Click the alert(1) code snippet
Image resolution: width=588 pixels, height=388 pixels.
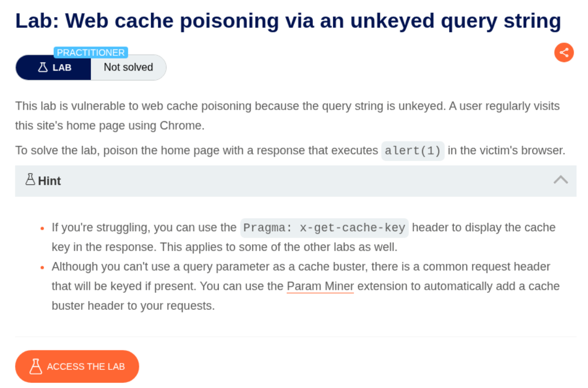tap(413, 151)
